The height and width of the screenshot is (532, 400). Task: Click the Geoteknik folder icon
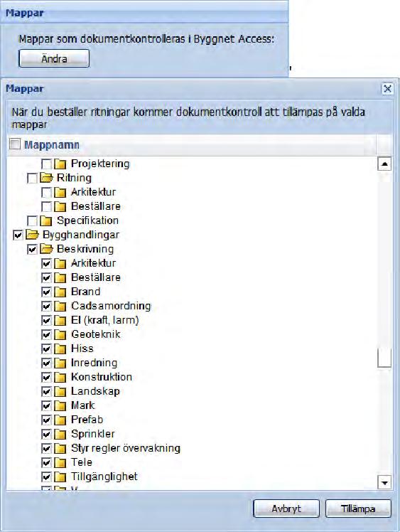[x=60, y=335]
